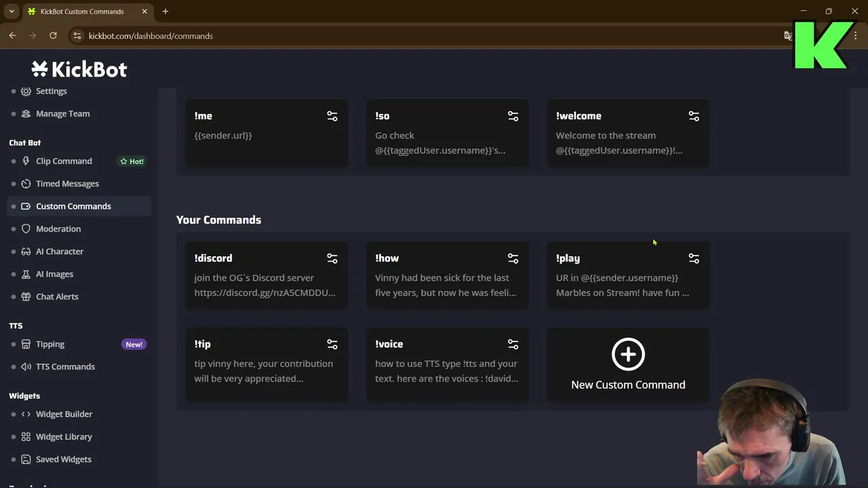The width and height of the screenshot is (868, 488).
Task: Open the !discord command card
Action: [267, 276]
